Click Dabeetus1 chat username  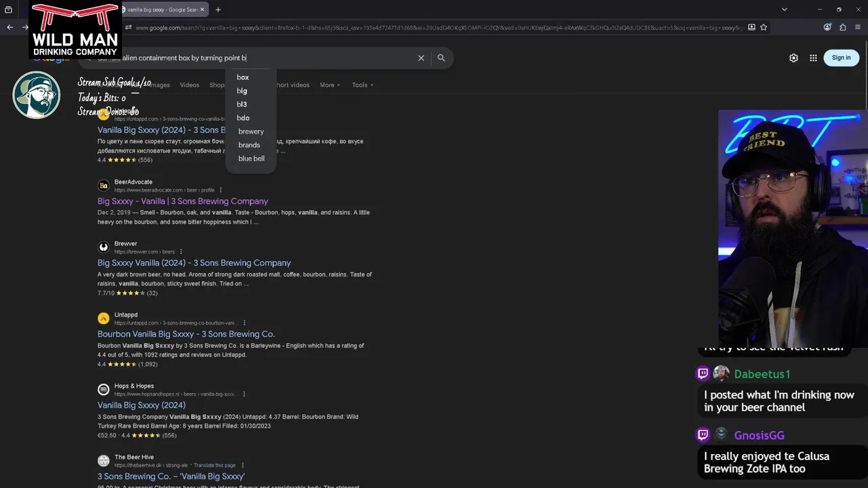(762, 374)
